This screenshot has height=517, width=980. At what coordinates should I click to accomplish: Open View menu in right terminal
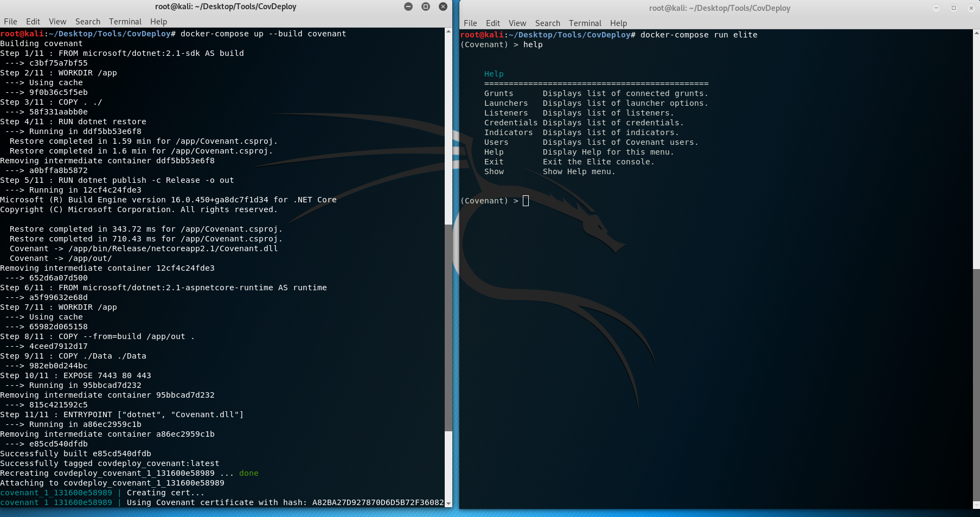tap(517, 23)
